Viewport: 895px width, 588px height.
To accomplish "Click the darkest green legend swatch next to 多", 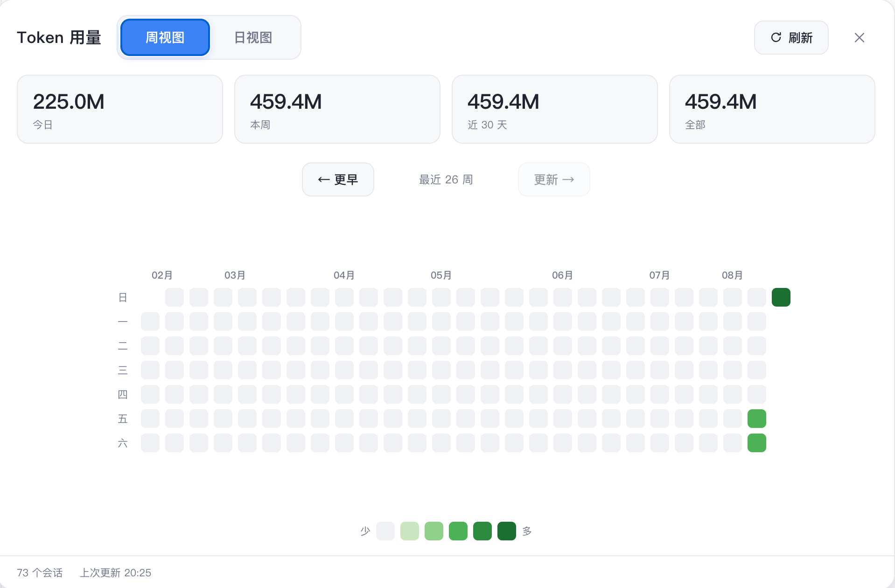I will [x=507, y=531].
